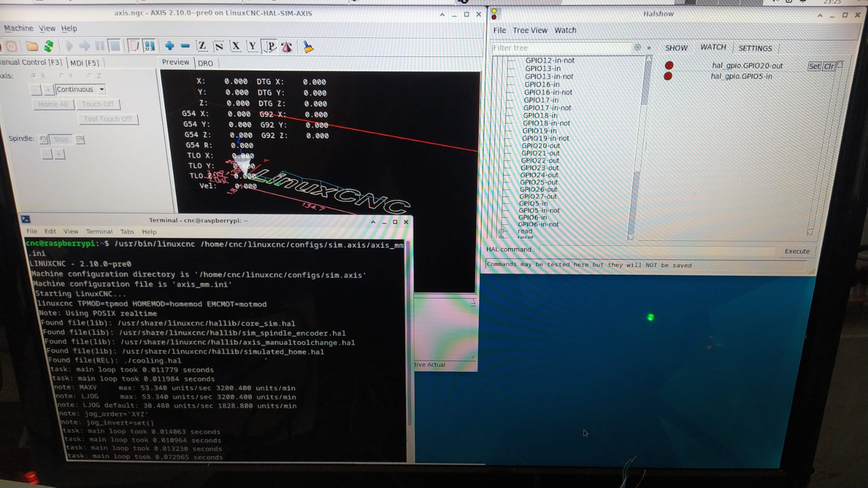Stop the program execution
Viewport: 868px width, 488px height.
115,47
